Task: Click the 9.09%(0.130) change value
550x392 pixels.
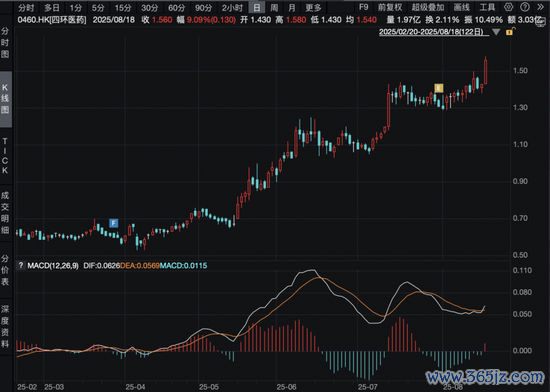Action: click(x=211, y=20)
